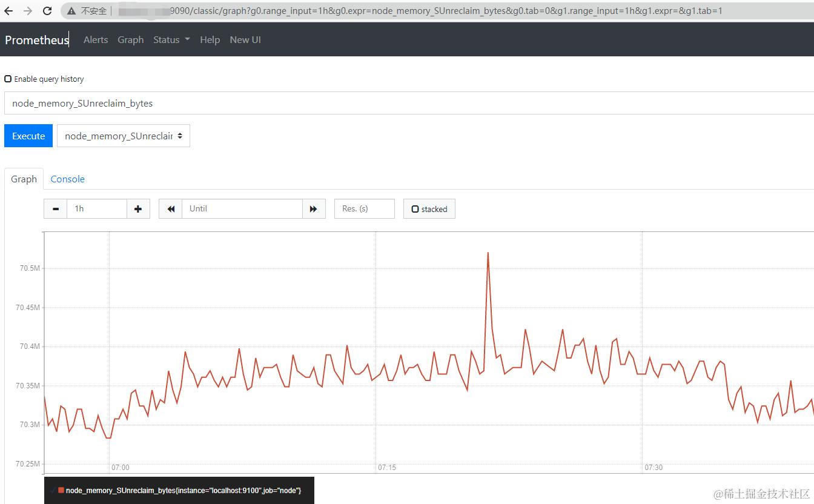Click the insecure site warning icon
Screen dimensions: 814x504
[x=72, y=11]
